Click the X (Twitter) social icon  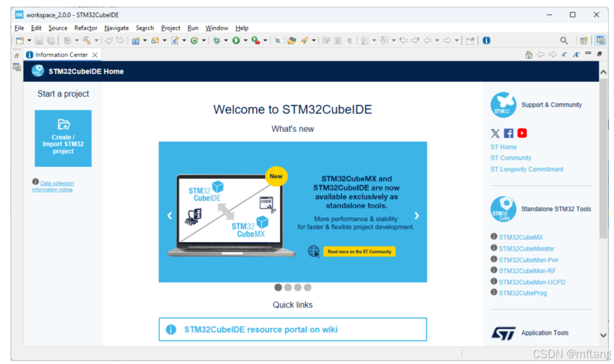[495, 133]
